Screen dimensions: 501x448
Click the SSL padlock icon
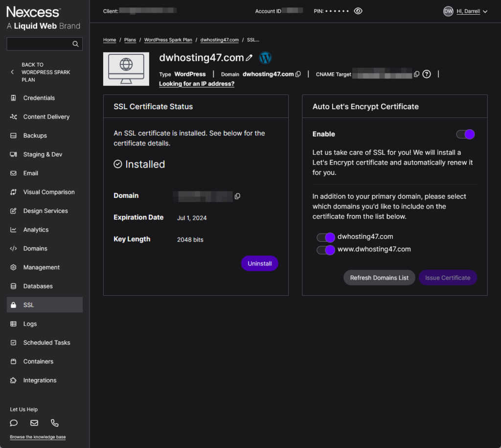[13, 305]
